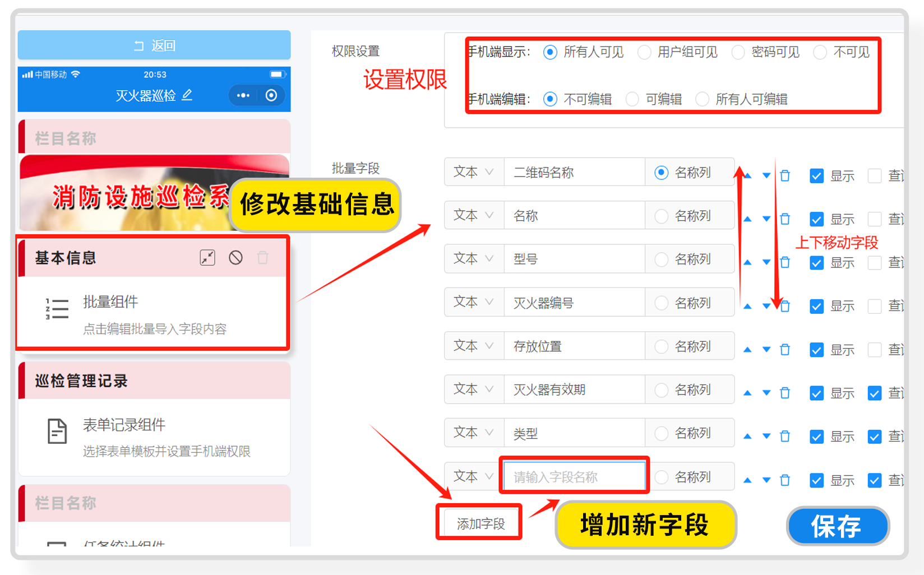Toggle 显示 checkbox for 二维码名称
This screenshot has width=924, height=575.
817,176
